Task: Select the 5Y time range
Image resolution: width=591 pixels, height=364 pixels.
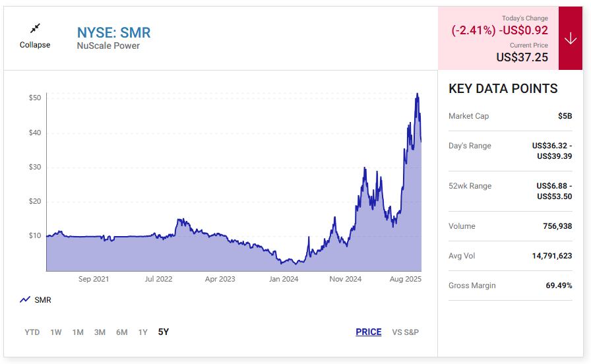Action: (x=164, y=332)
